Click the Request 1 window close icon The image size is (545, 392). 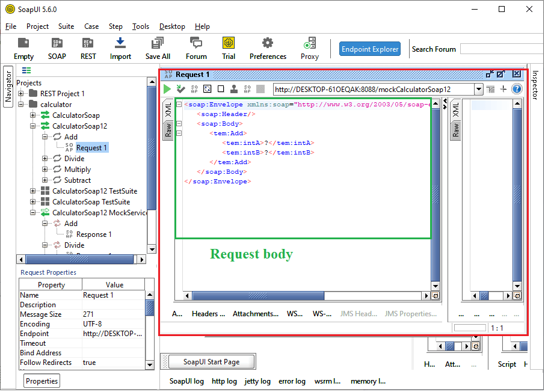(x=517, y=74)
